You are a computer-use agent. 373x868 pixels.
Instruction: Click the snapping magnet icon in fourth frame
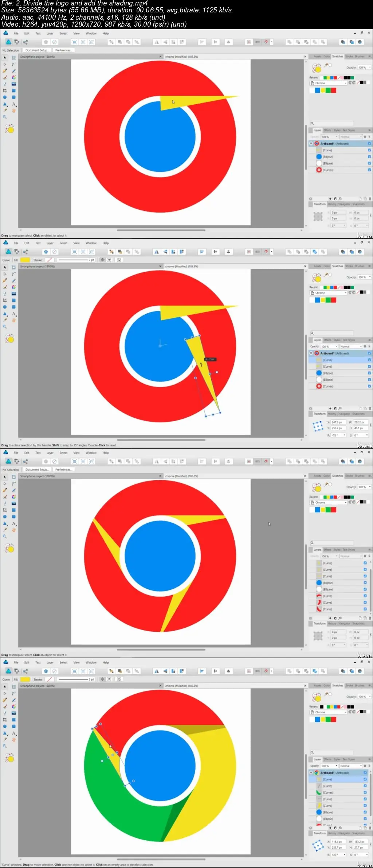266,671
